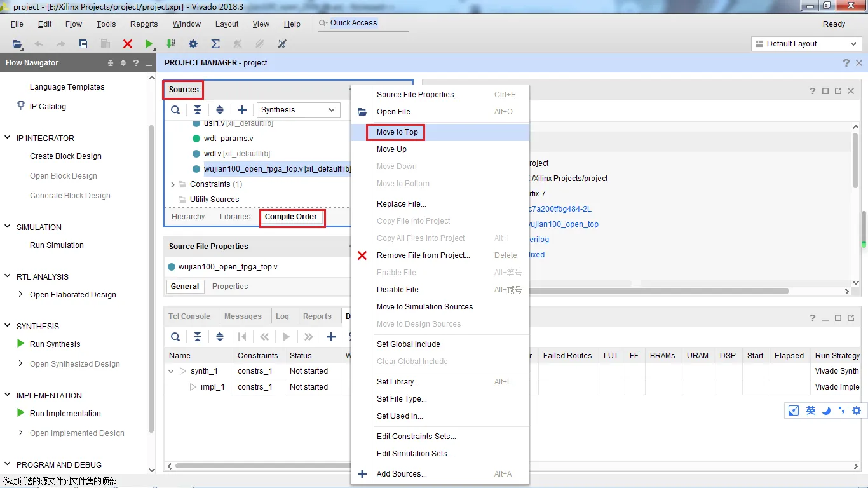Open the File menu
The height and width of the screenshot is (488, 868).
(17, 24)
